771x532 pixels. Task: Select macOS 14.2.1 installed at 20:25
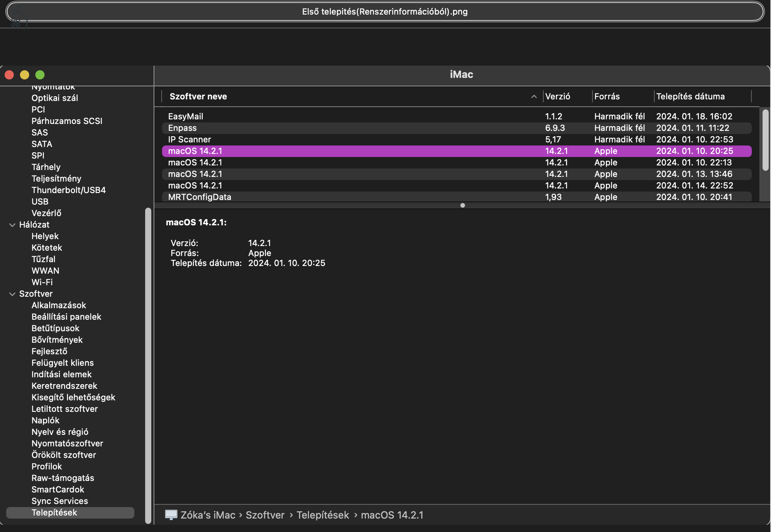457,151
